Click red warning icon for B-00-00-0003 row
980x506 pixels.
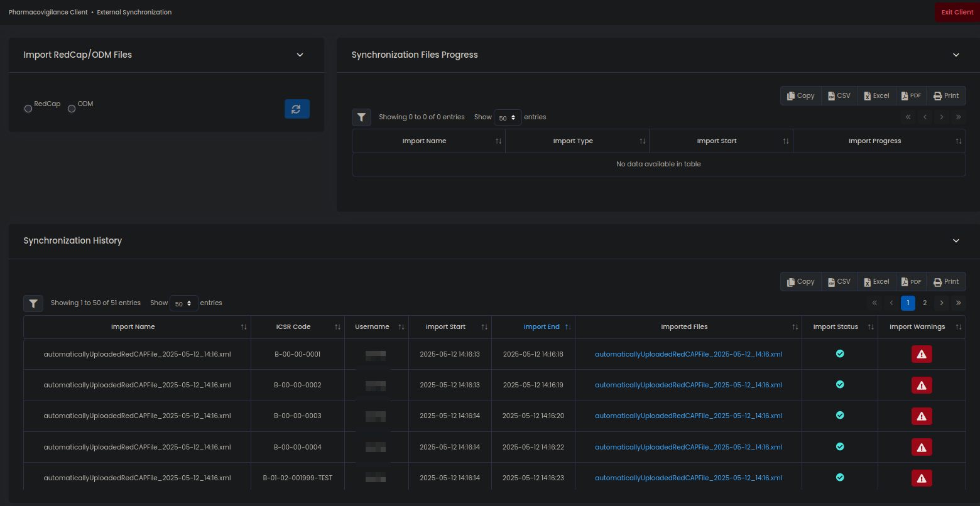(922, 416)
